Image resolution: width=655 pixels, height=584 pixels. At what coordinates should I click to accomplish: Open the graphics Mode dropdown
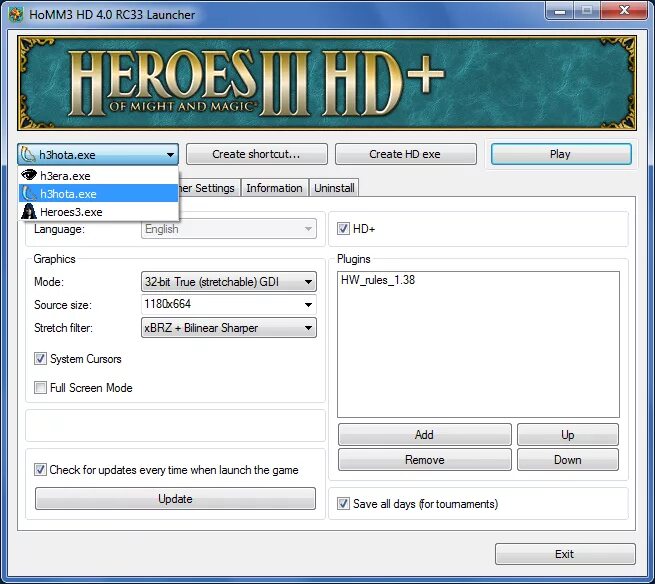coord(228,282)
